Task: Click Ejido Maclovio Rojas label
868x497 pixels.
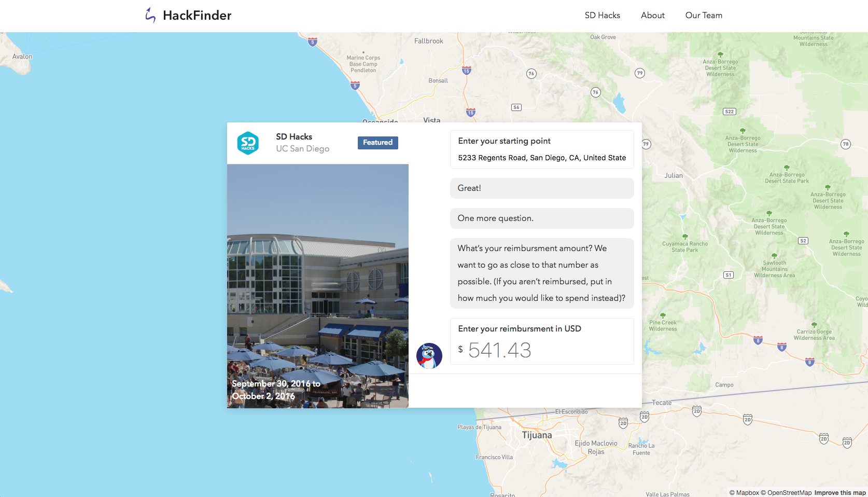Action: (x=596, y=448)
